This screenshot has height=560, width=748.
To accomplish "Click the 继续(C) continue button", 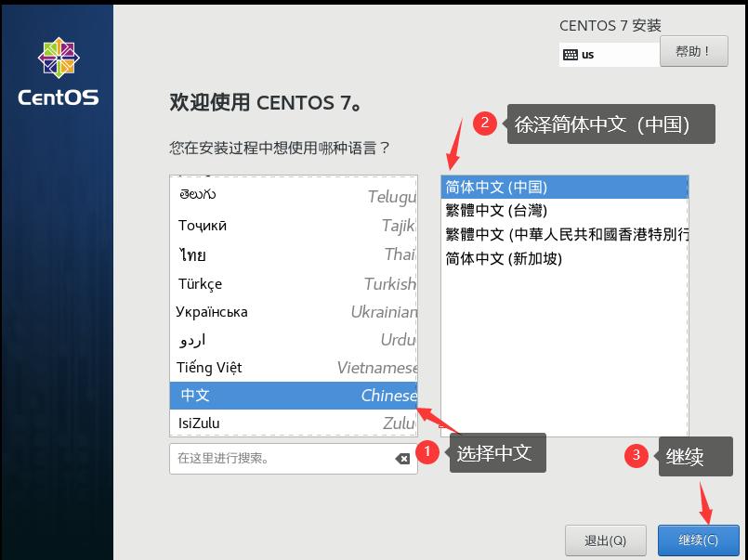I will 698,540.
